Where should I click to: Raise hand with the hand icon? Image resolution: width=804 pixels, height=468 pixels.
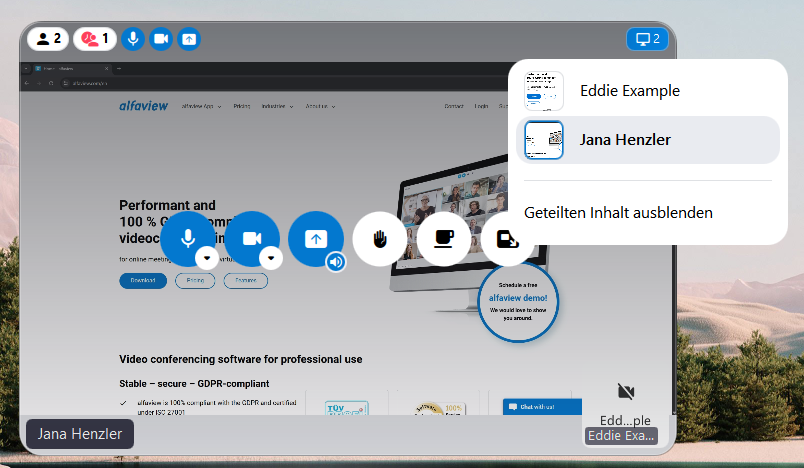click(x=379, y=239)
